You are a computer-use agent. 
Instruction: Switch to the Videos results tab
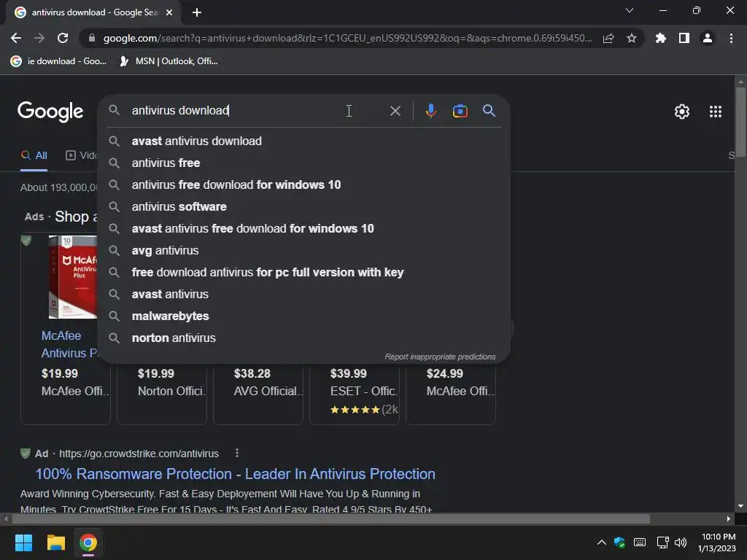coord(82,156)
